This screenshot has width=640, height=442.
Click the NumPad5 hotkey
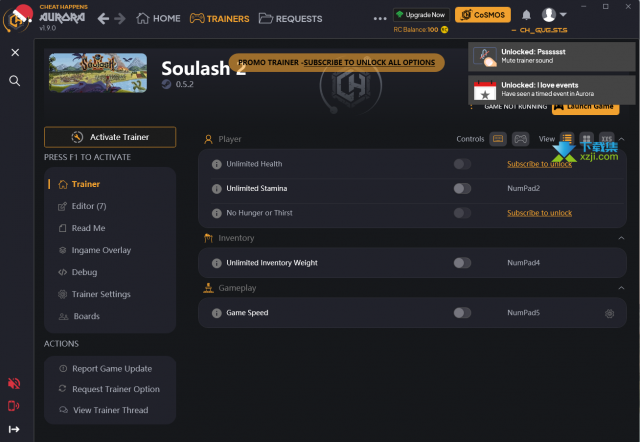pos(524,313)
